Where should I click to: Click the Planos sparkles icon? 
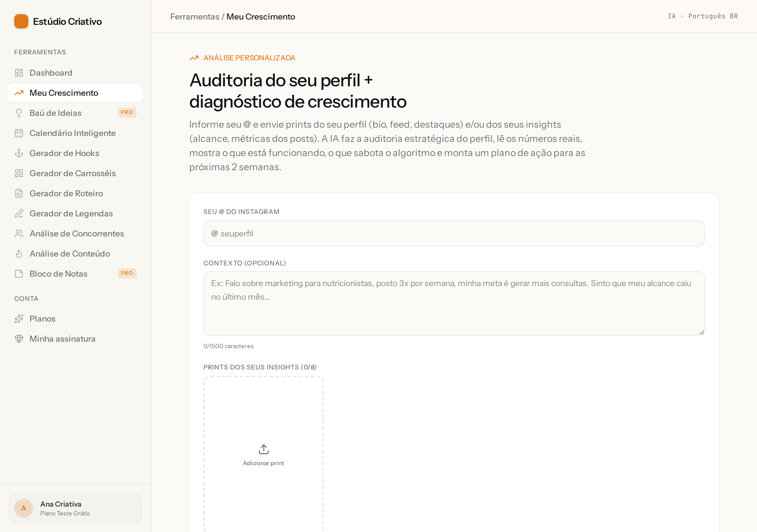point(19,319)
